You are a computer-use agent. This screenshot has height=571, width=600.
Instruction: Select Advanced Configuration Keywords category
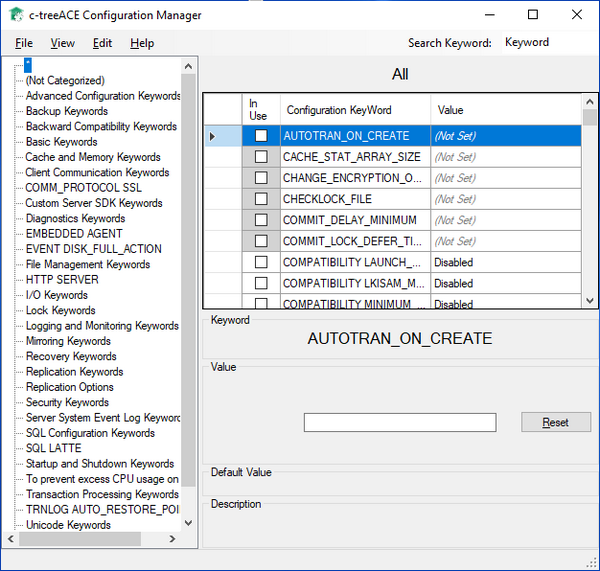(103, 96)
